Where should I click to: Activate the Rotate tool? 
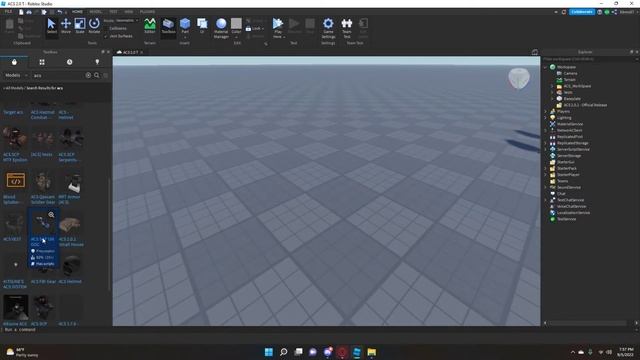click(94, 27)
